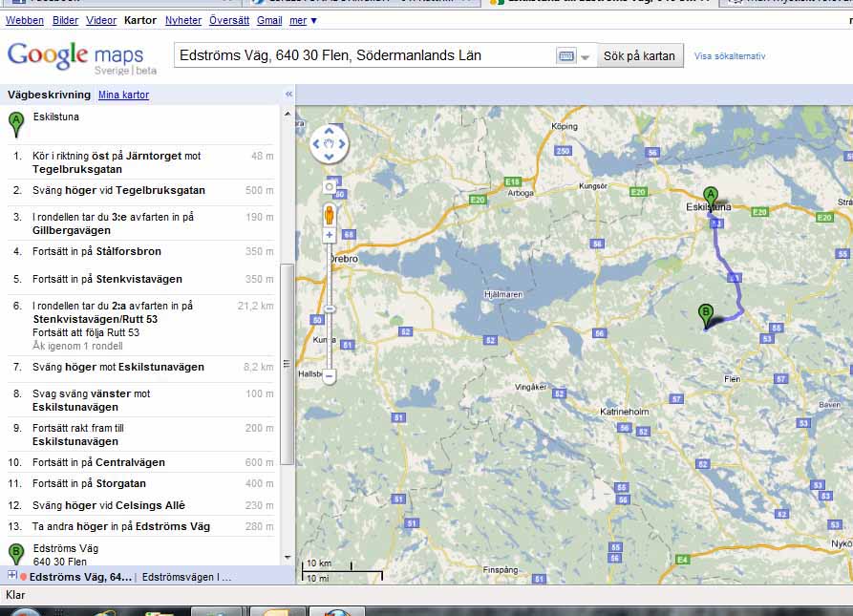Select step 13 Ta andra höger Edströms Väg
This screenshot has height=616, width=853.
tap(140, 526)
